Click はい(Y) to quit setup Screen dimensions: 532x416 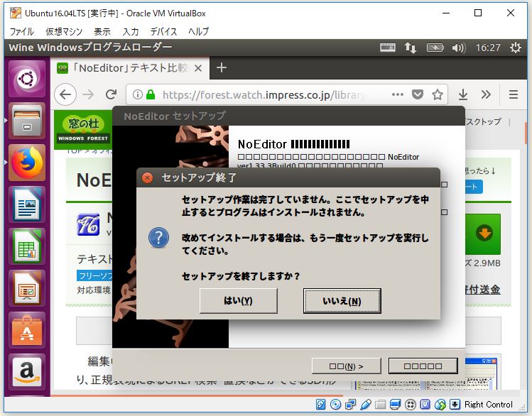pyautogui.click(x=238, y=301)
